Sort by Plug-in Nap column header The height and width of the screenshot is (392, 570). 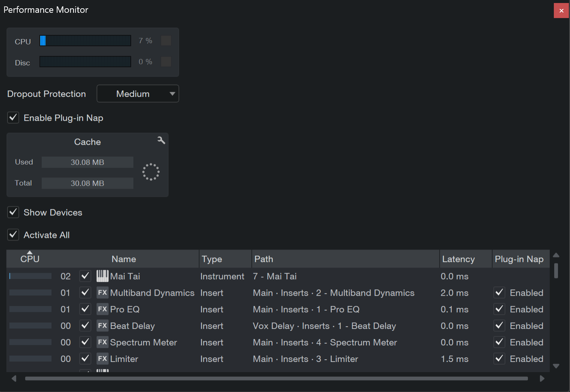(521, 259)
